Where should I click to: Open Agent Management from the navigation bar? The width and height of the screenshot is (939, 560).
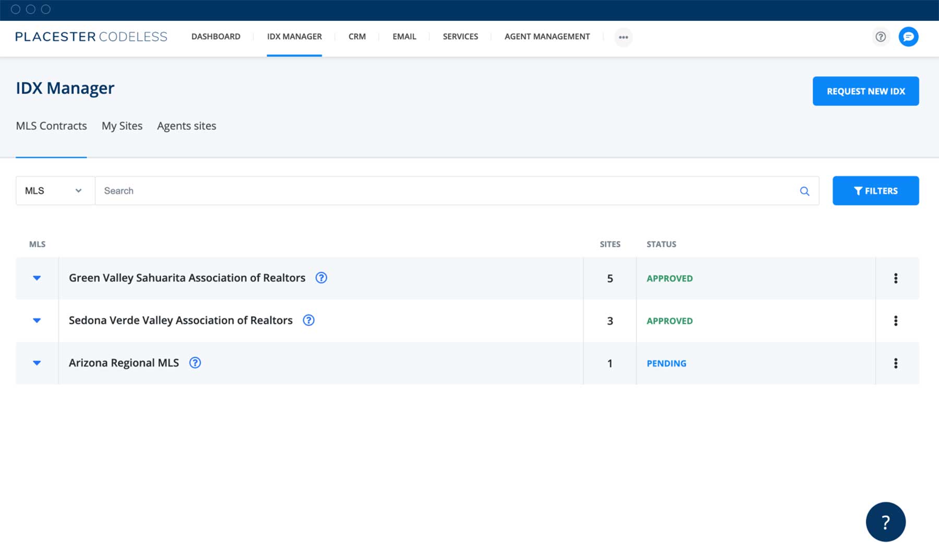(547, 36)
